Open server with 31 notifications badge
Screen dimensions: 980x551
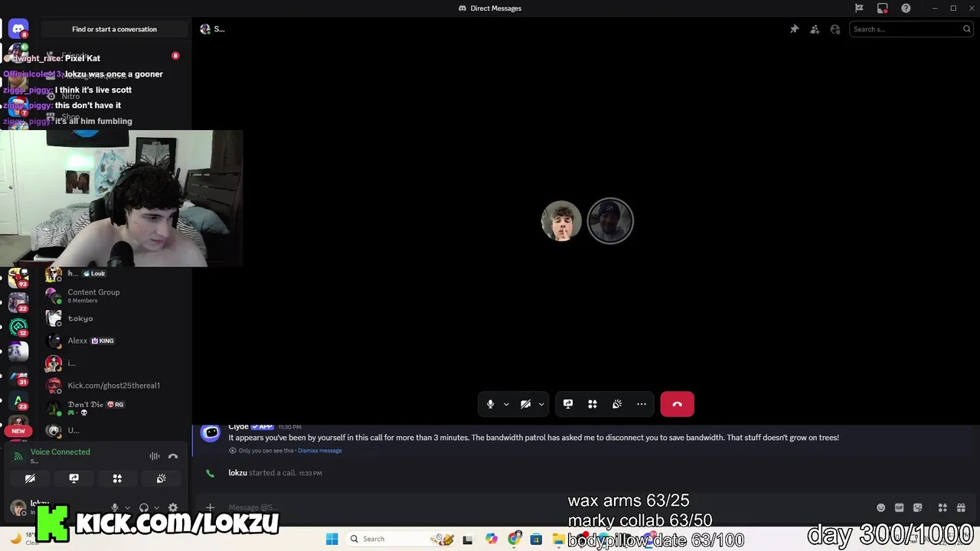click(18, 376)
